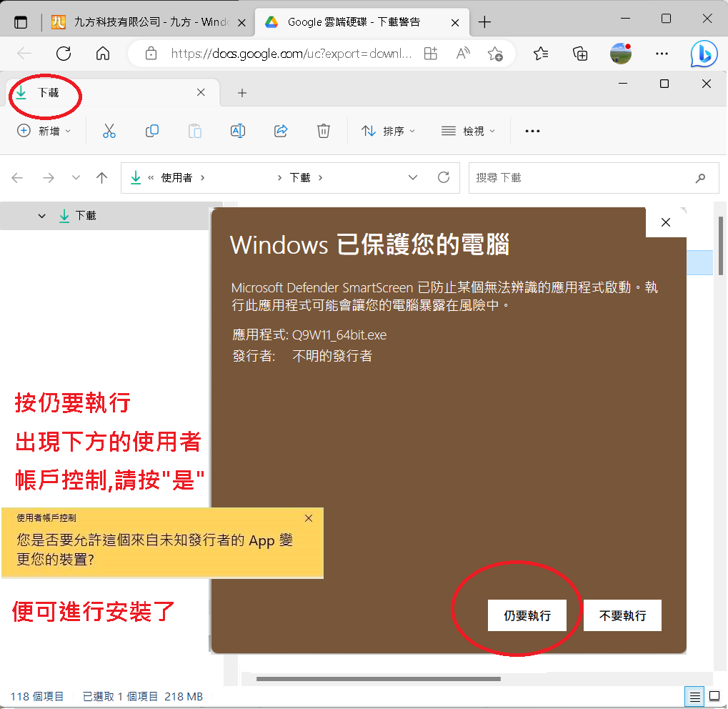Viewport: 728px width, 709px height.
Task: Click the 已選取 1 個項目 218 MB status text
Action: (143, 696)
